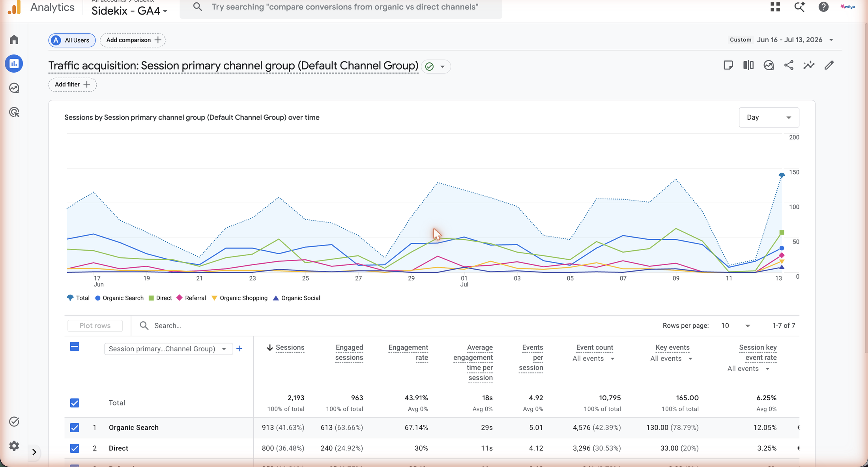
Task: Uncheck the Organic Search row checkbox
Action: pos(75,428)
